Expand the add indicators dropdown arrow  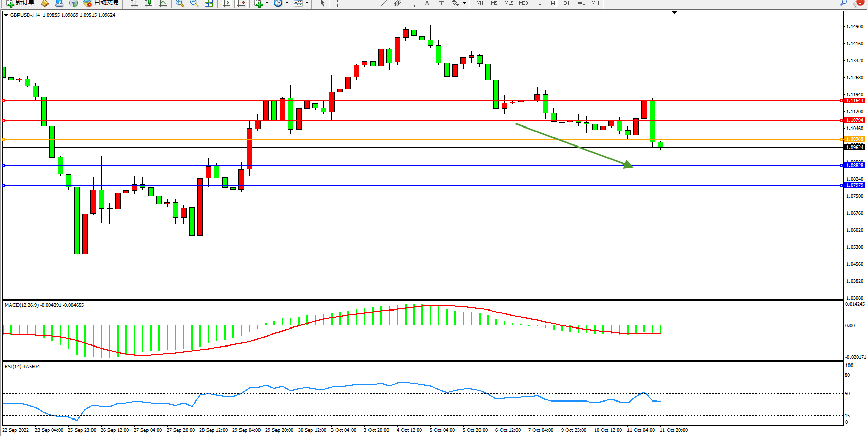click(x=267, y=3)
